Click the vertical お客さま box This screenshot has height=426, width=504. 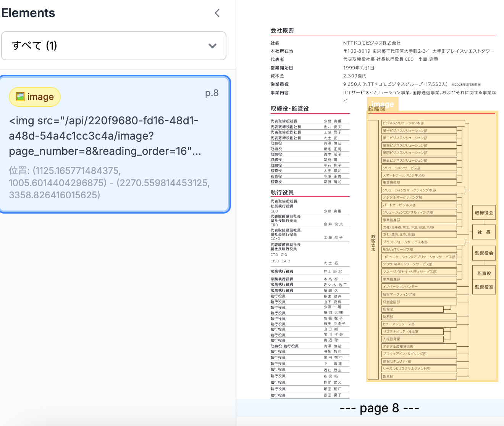pos(373,249)
